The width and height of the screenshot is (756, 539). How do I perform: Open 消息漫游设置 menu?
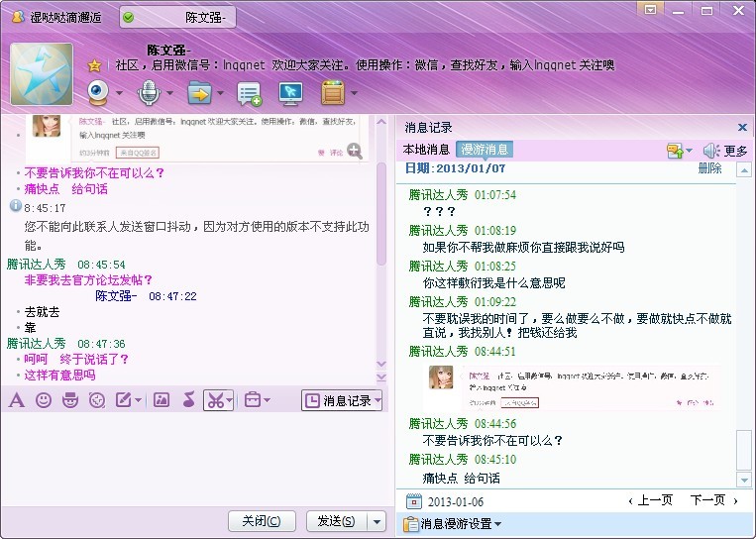pos(452,523)
